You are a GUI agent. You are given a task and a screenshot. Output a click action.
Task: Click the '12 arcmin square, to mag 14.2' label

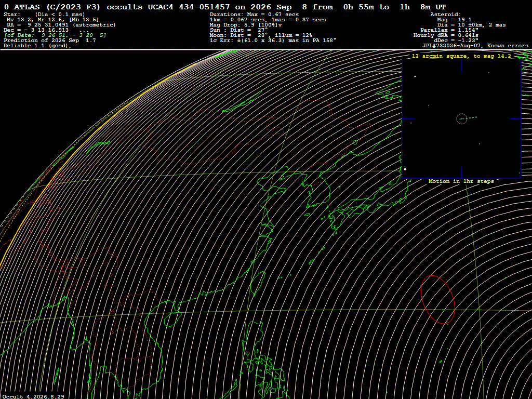pyautogui.click(x=461, y=56)
